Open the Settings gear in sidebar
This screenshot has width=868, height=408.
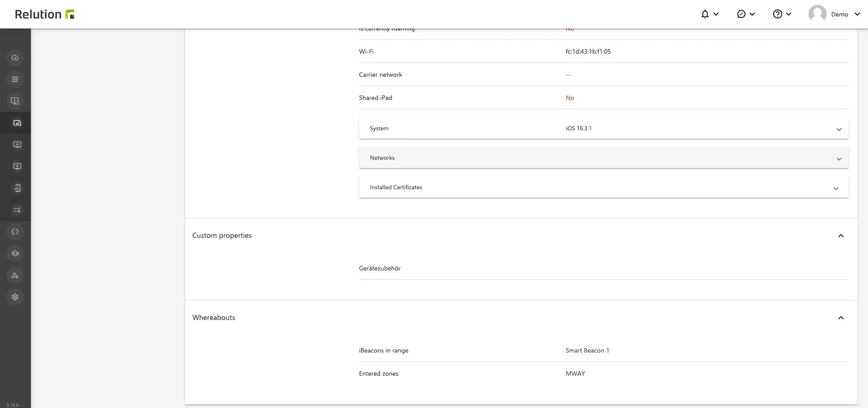(x=15, y=297)
